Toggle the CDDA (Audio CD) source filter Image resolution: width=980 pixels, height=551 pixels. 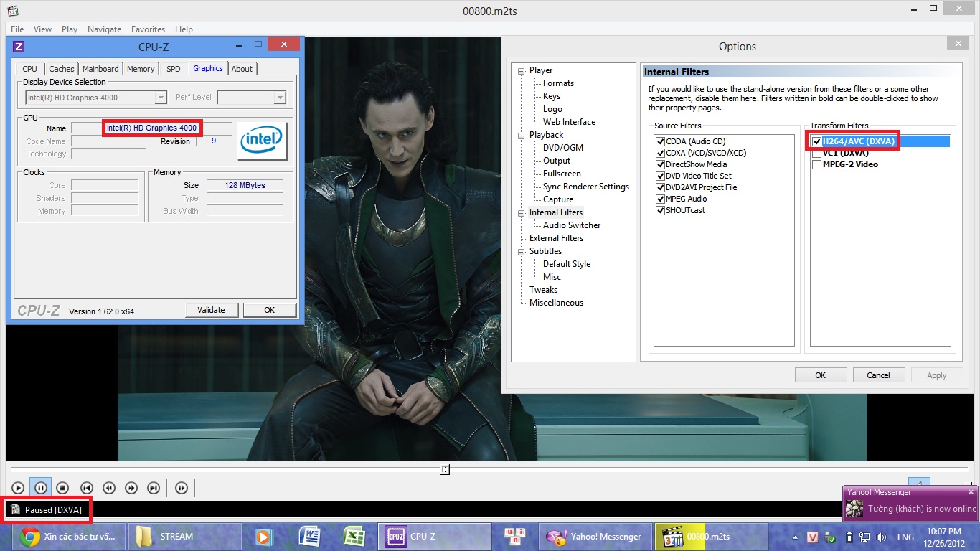pyautogui.click(x=660, y=142)
